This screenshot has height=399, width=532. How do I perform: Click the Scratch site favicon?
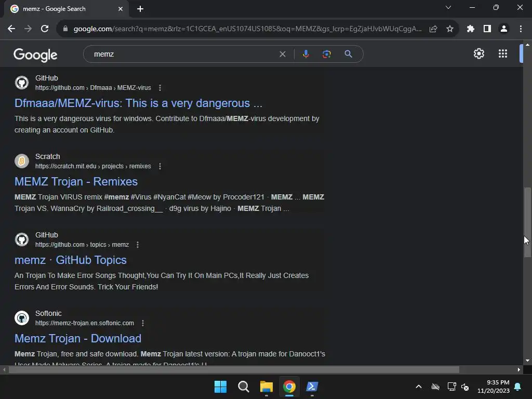[x=22, y=161]
